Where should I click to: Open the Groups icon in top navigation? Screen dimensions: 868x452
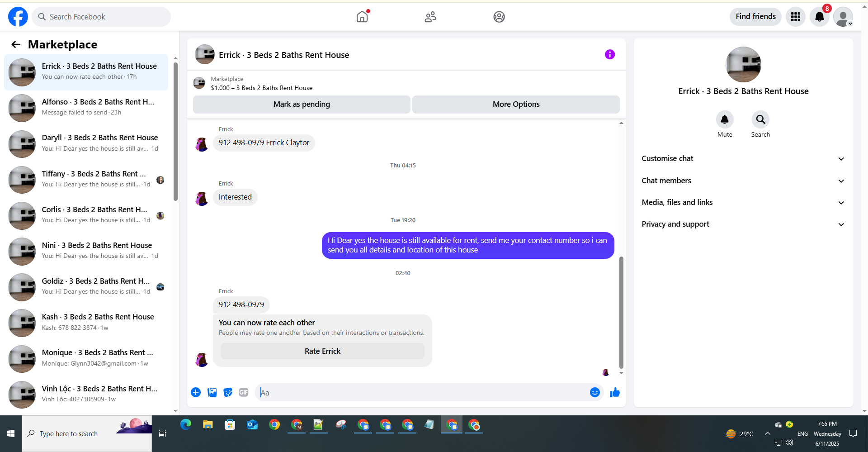[x=499, y=17]
